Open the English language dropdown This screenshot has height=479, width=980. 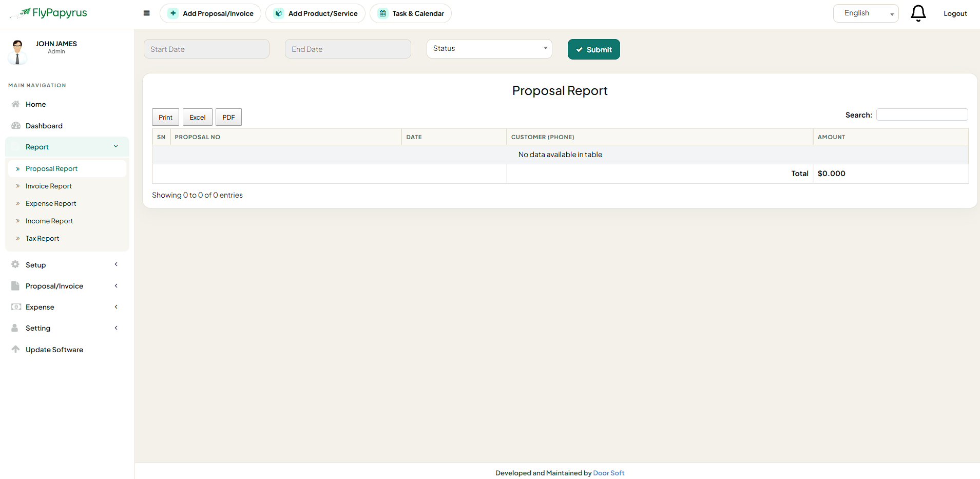pyautogui.click(x=866, y=13)
